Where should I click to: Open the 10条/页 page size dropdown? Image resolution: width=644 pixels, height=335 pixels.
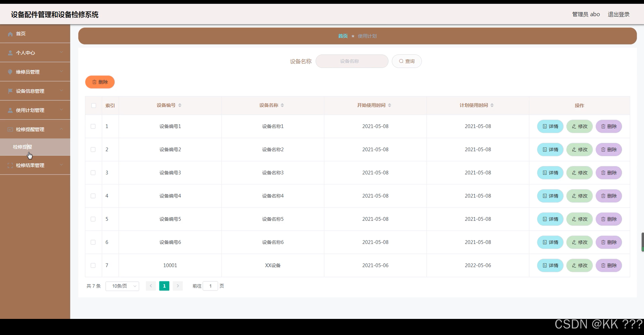[122, 286]
